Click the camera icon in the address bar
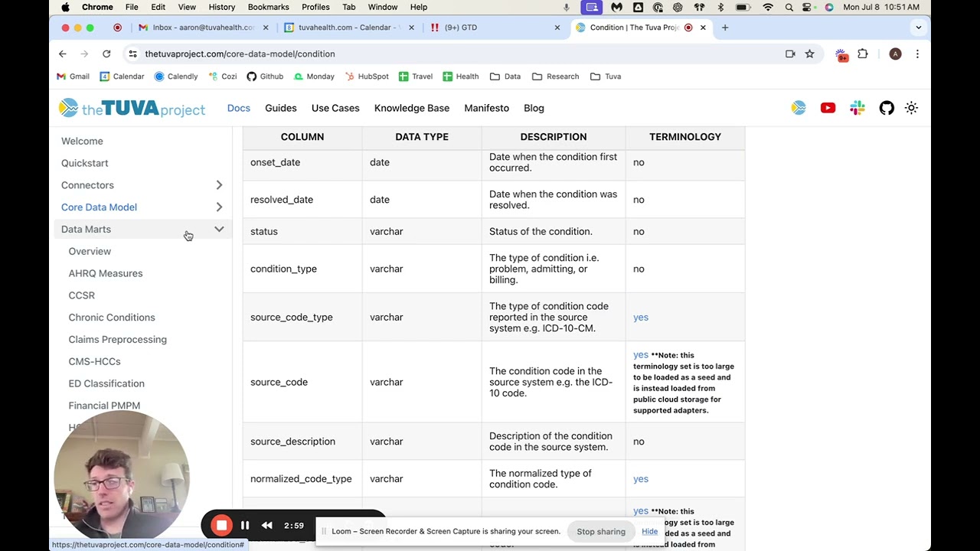The width and height of the screenshot is (980, 551). coord(790,54)
